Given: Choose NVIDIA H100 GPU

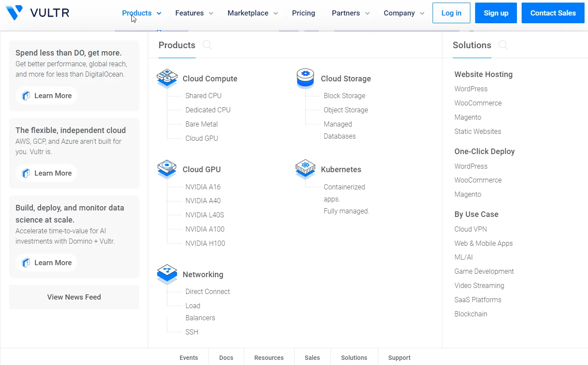Looking at the screenshot, I should pos(205,243).
